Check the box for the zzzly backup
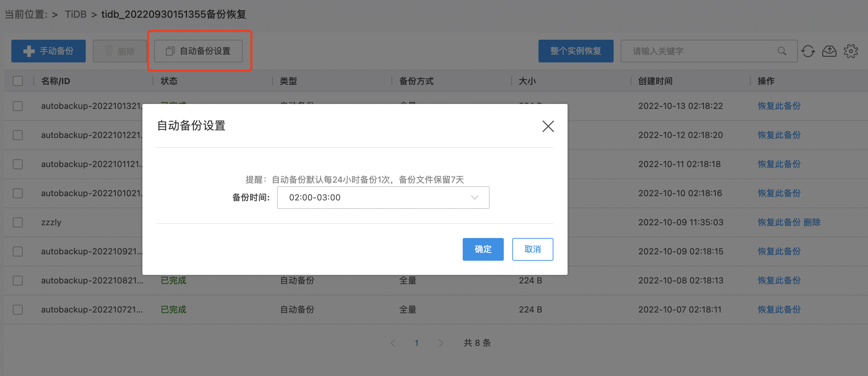This screenshot has height=376, width=868. pyautogui.click(x=18, y=222)
